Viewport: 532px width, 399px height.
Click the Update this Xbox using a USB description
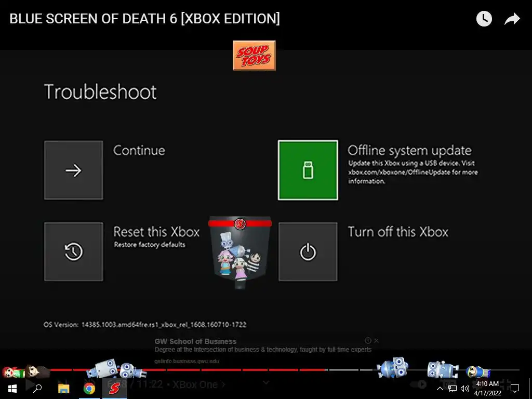413,172
